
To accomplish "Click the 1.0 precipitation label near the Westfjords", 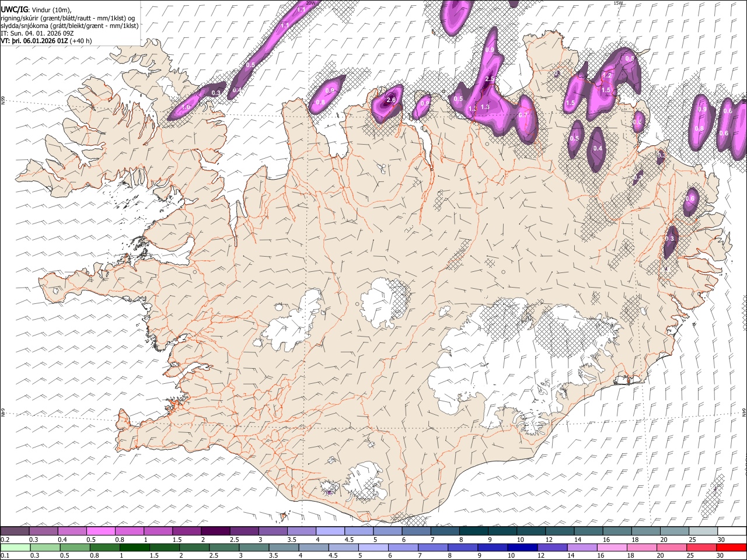I will (186, 107).
